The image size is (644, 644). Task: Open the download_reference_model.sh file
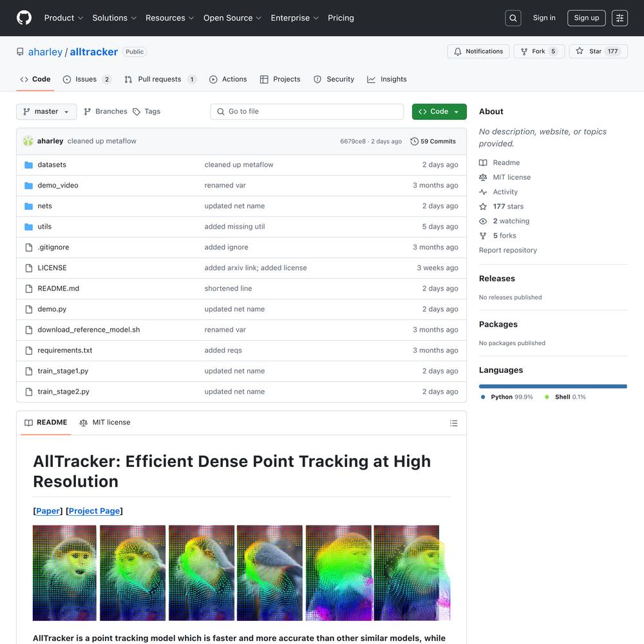click(89, 330)
